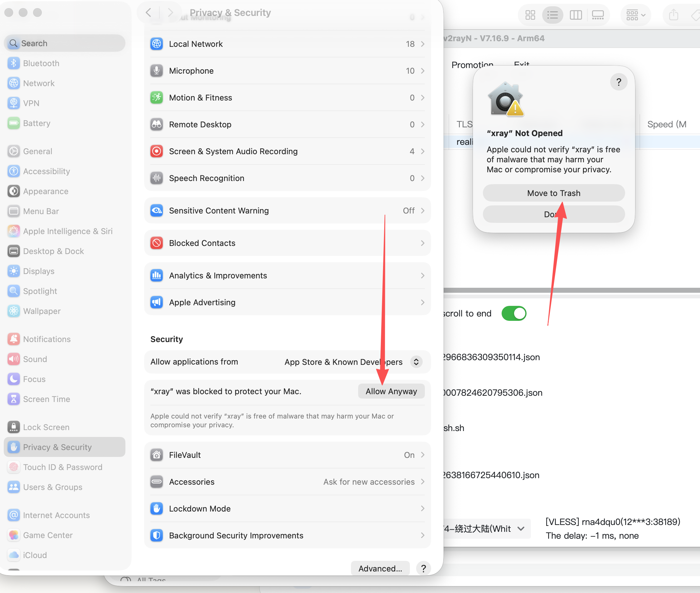
Task: Open the Wallpaper icon in sidebar
Action: (x=14, y=311)
